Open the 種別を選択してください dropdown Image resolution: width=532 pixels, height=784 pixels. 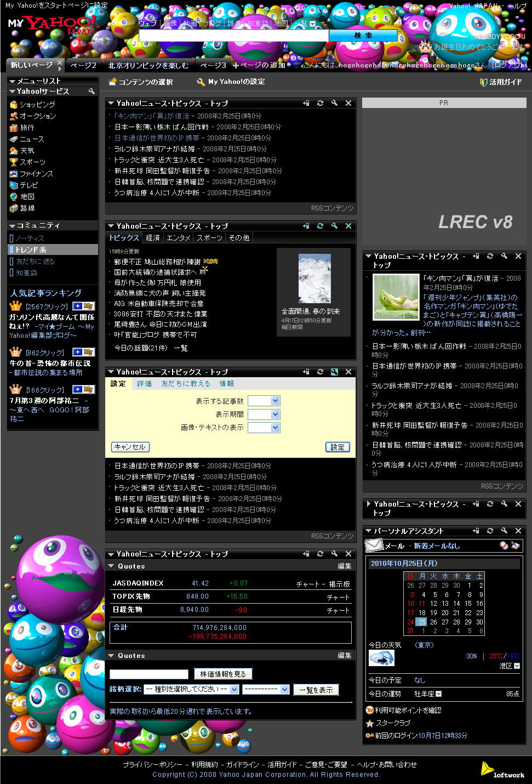pyautogui.click(x=191, y=689)
